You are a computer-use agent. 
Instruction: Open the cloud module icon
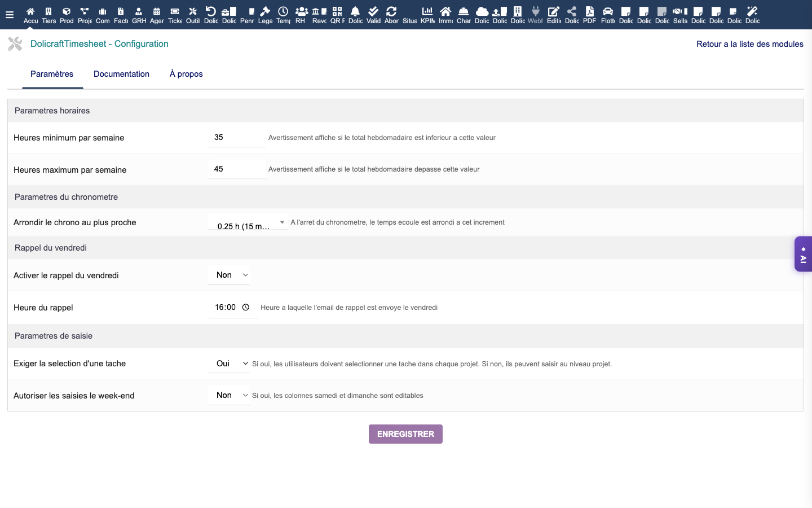coord(482,11)
